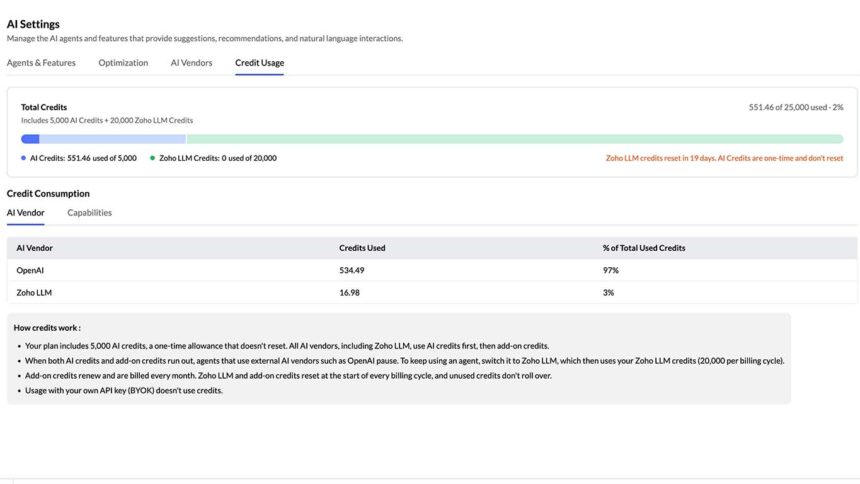
Task: Click the 'How credits work :' heading
Action: point(47,328)
